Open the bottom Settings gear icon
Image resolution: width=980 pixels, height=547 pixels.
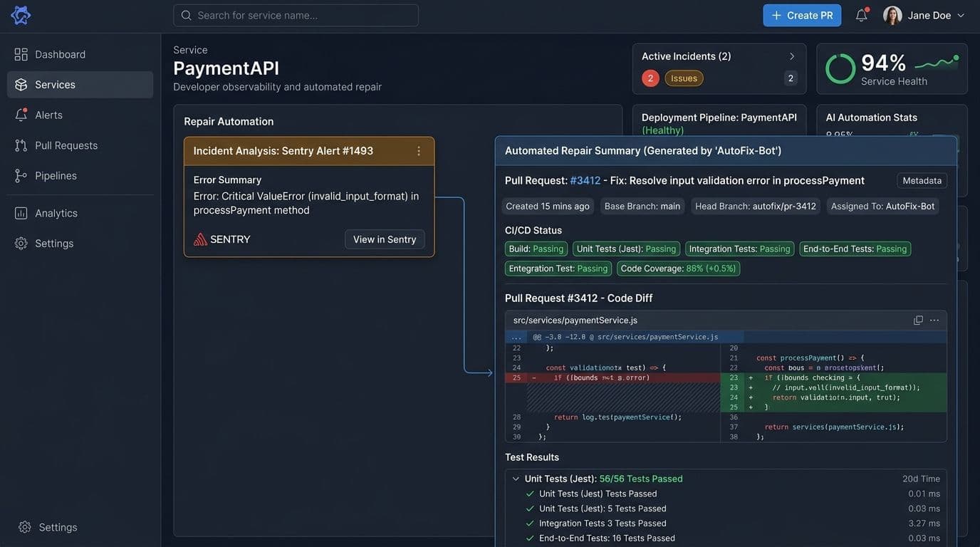(25, 527)
